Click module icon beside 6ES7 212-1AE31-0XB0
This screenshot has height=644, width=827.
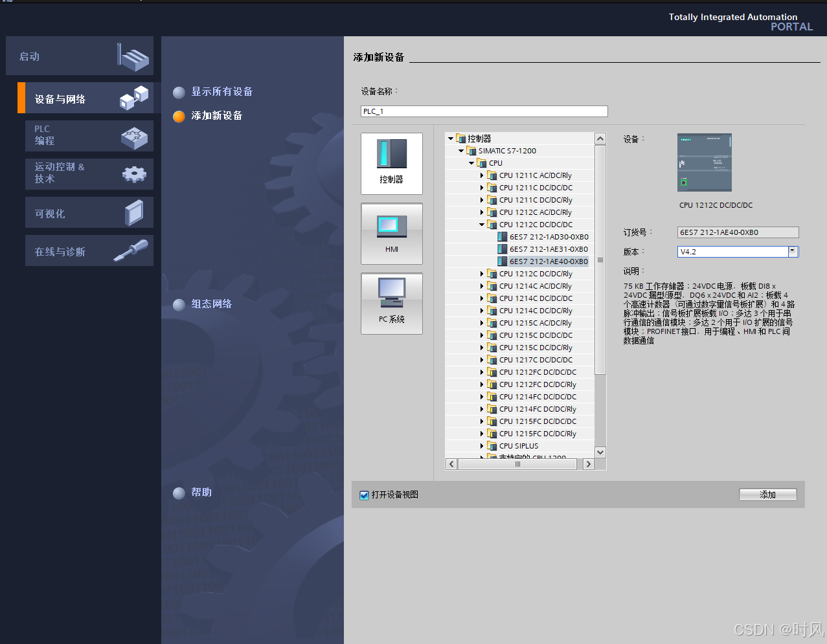pyautogui.click(x=503, y=249)
